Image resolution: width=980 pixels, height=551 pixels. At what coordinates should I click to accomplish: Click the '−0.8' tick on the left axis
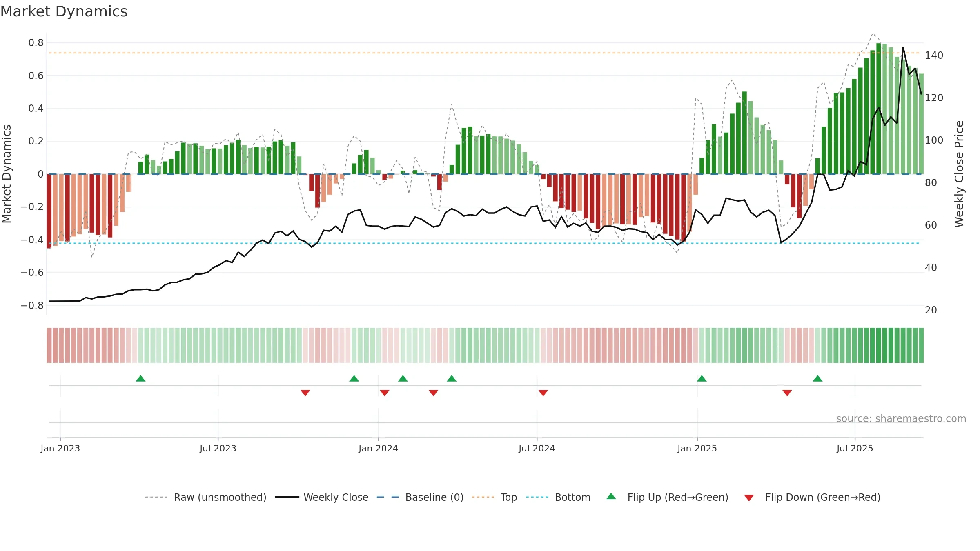tap(32, 305)
